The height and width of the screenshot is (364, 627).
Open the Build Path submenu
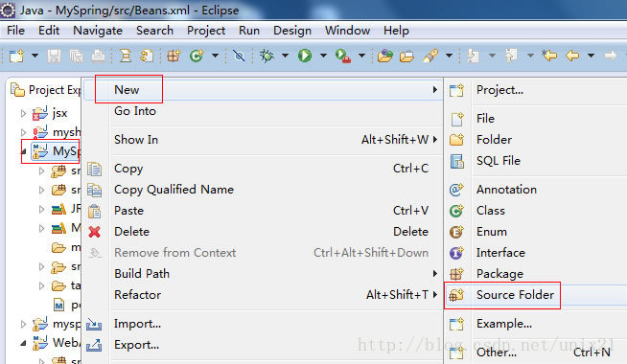click(263, 274)
